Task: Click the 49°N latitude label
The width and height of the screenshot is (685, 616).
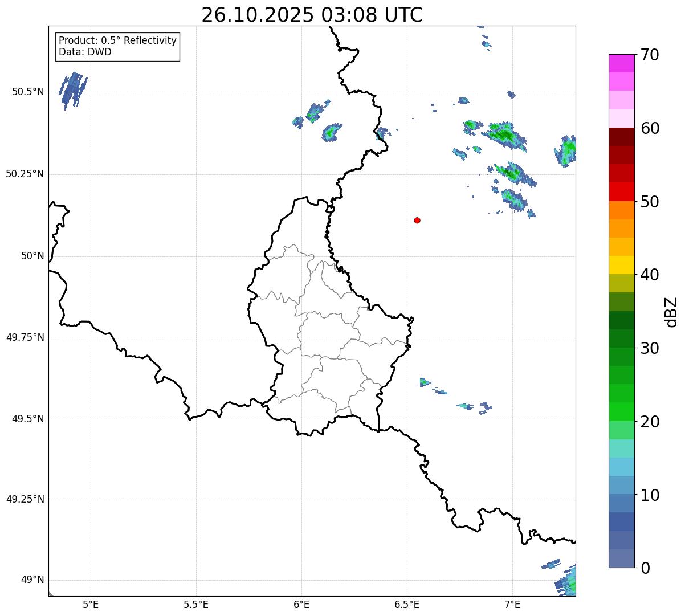Action: [32, 580]
